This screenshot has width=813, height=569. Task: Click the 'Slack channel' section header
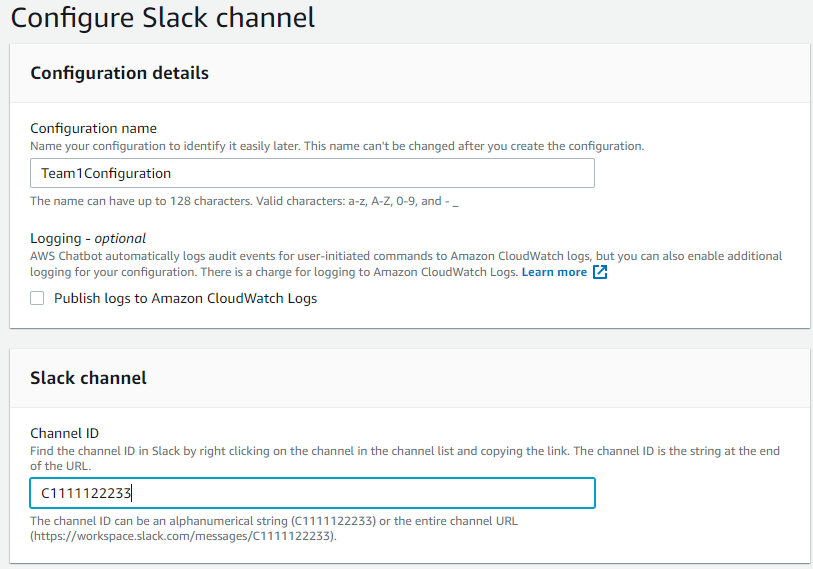88,378
